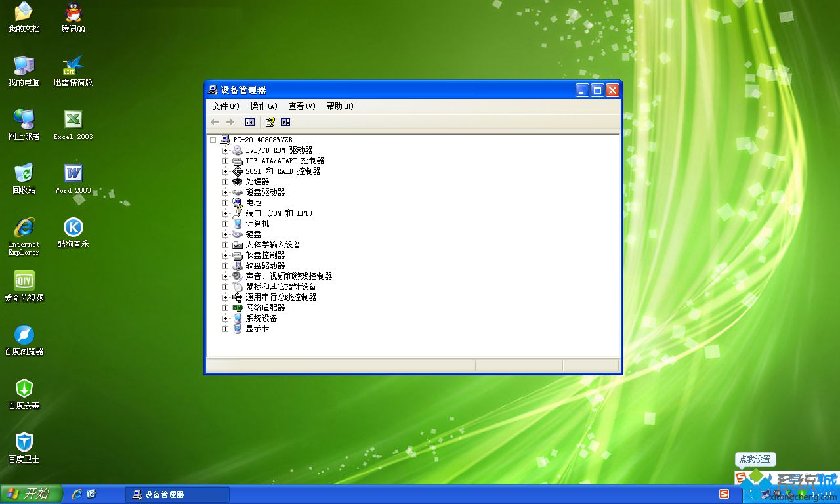Select the 显示卡 display adapter icon
This screenshot has width=840, height=504.
coord(238,329)
